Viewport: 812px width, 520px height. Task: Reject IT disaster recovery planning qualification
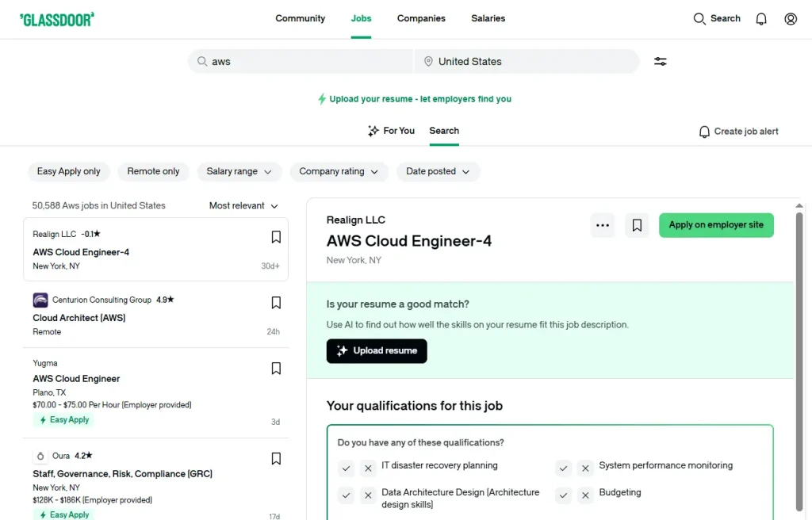click(368, 468)
